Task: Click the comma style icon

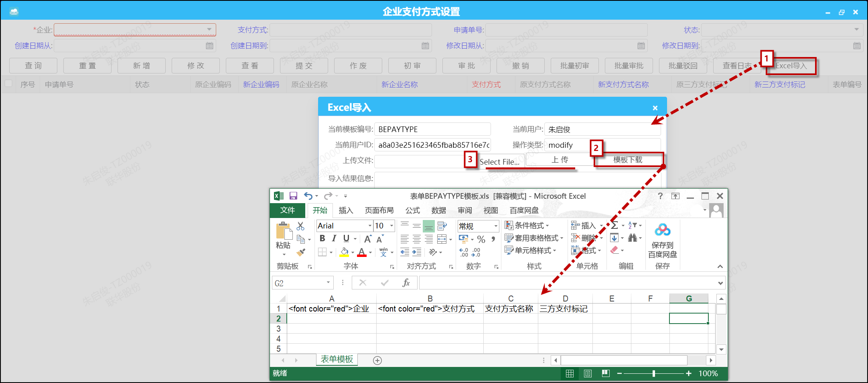Action: coord(493,239)
